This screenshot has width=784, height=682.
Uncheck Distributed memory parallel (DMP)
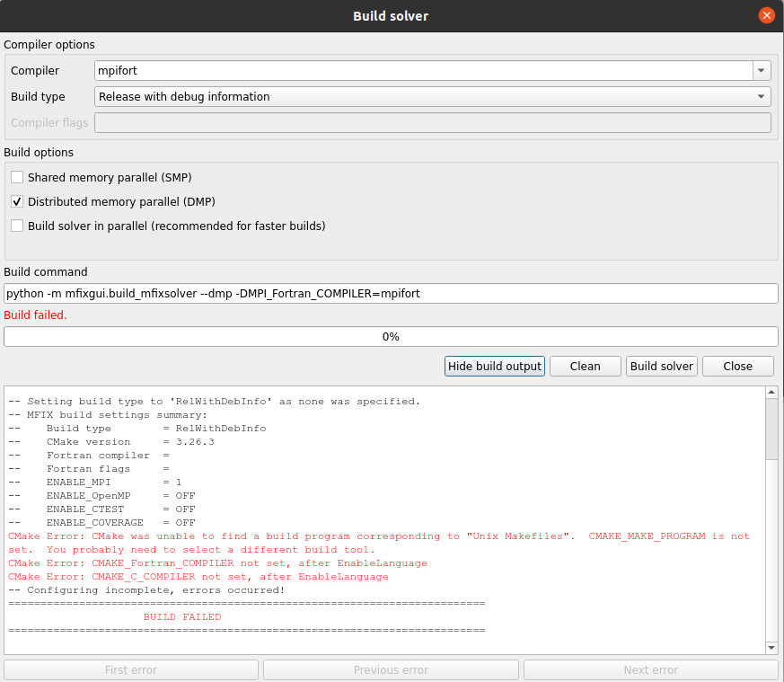click(x=17, y=201)
